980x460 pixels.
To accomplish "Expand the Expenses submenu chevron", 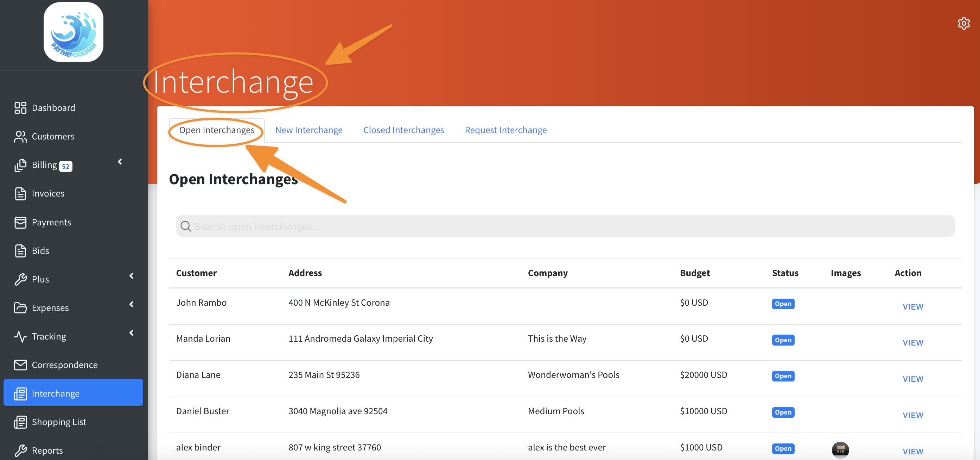I will 132,304.
